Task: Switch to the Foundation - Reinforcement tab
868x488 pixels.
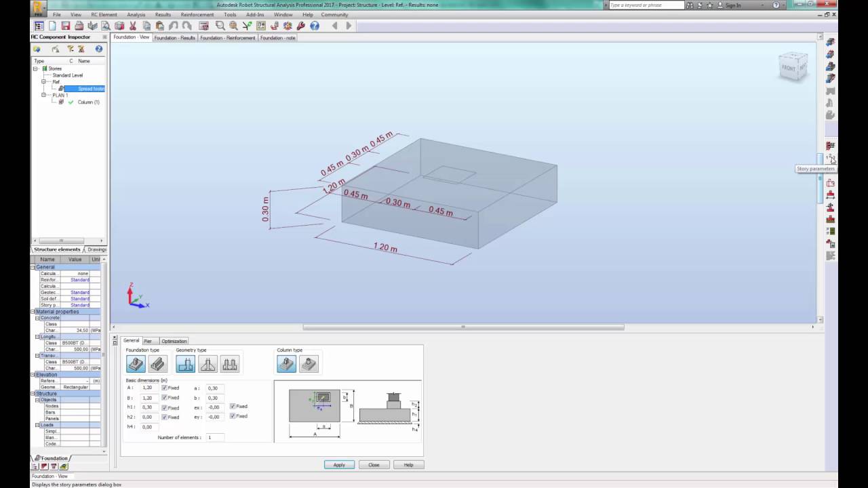Action: [228, 38]
